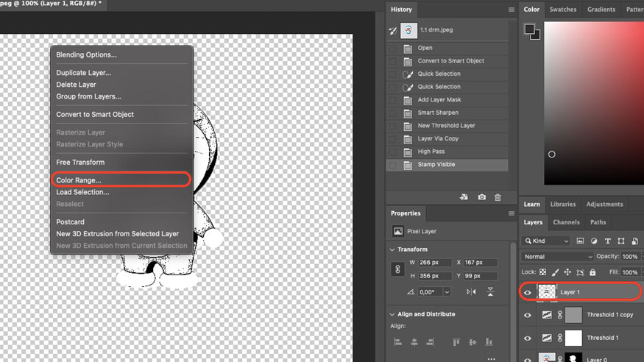Choose Color Range from context menu
The width and height of the screenshot is (644, 362).
(x=79, y=180)
